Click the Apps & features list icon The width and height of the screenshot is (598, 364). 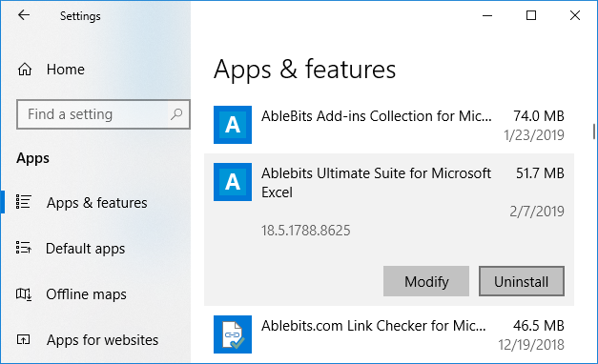(x=23, y=202)
